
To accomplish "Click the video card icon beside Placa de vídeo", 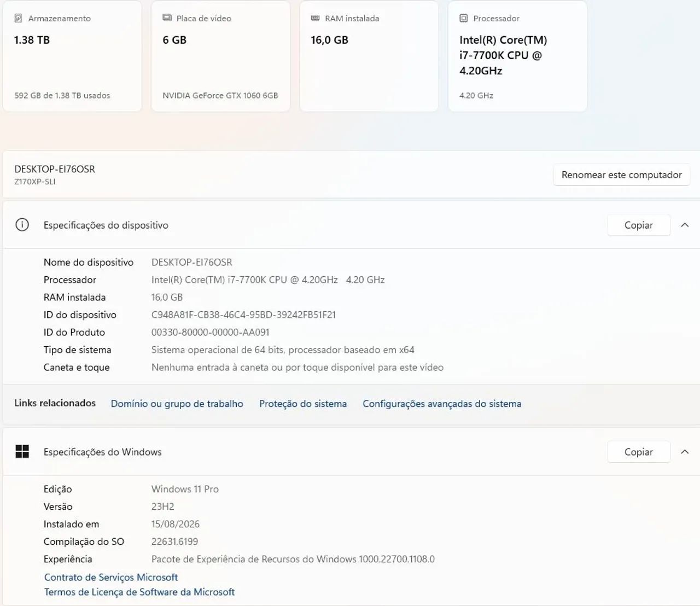I will pyautogui.click(x=167, y=18).
